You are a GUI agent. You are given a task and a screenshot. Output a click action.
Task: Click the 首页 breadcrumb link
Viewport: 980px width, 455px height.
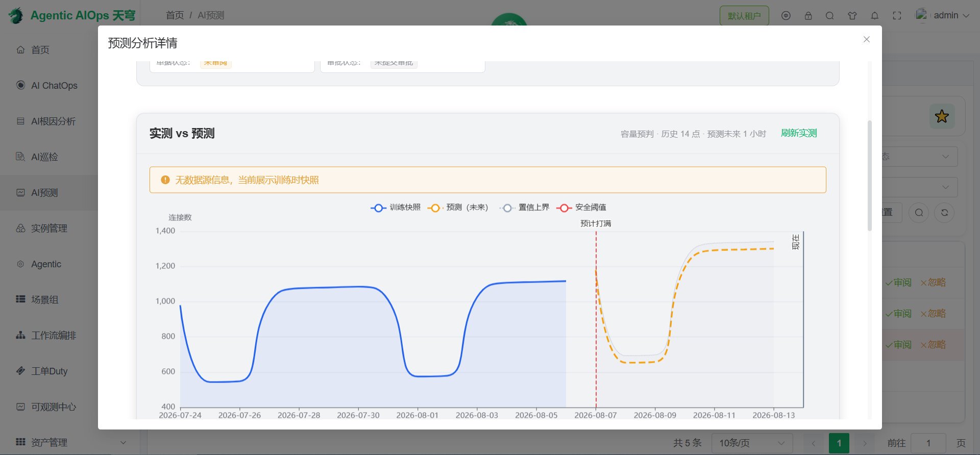coord(175,15)
